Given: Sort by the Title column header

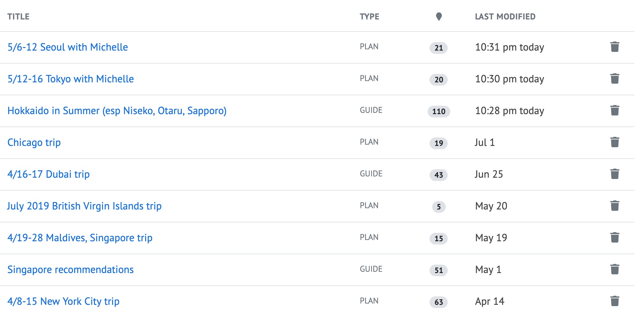Looking at the screenshot, I should pyautogui.click(x=18, y=17).
